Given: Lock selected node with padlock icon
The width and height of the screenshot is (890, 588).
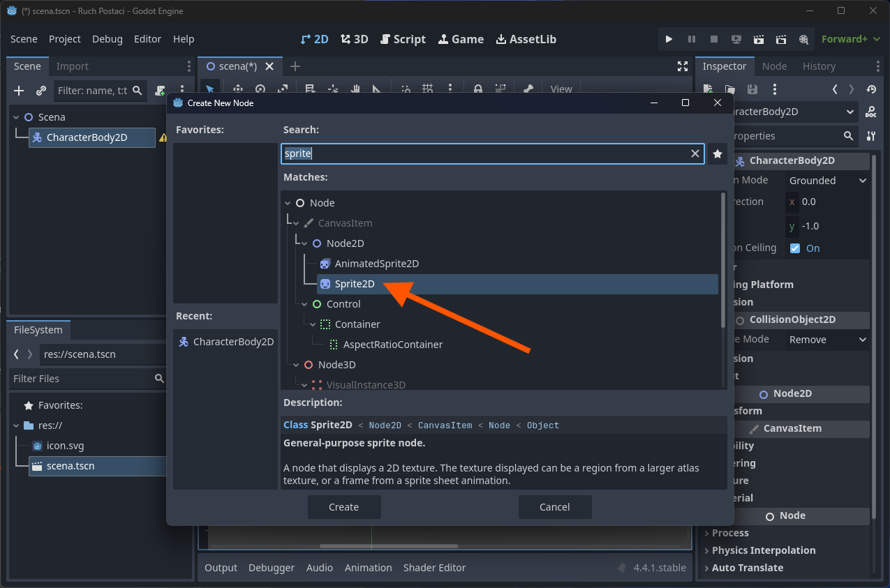Looking at the screenshot, I should coord(477,89).
